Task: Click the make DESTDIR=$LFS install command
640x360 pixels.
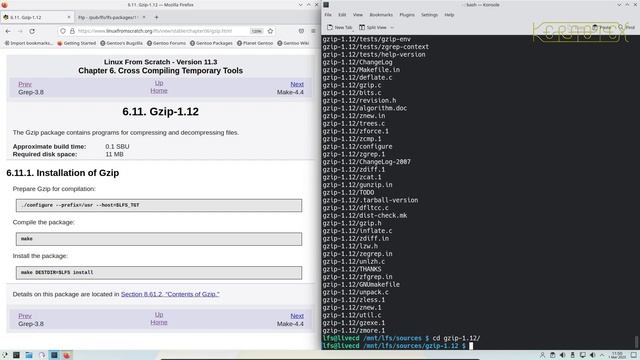Action: click(x=159, y=273)
